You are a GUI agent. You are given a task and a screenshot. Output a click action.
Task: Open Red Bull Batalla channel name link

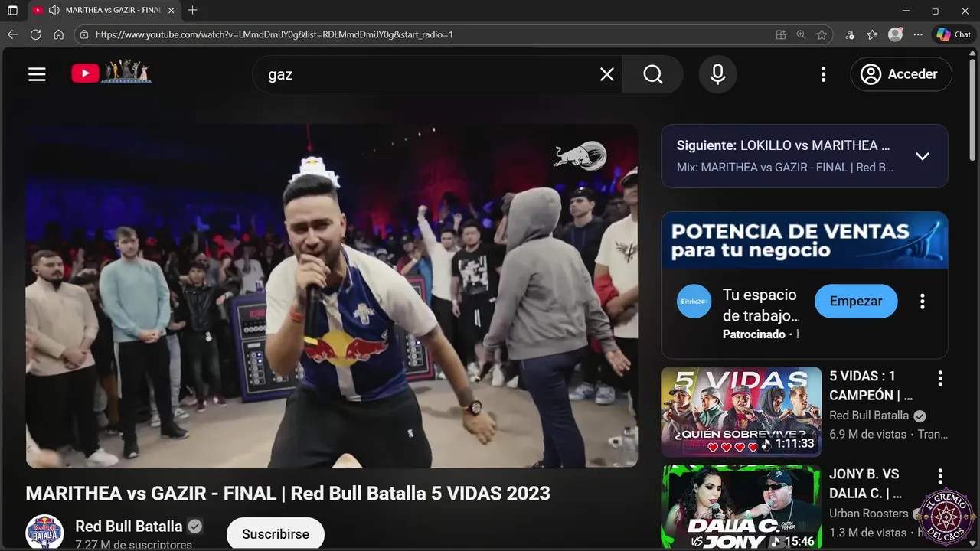coord(129,527)
